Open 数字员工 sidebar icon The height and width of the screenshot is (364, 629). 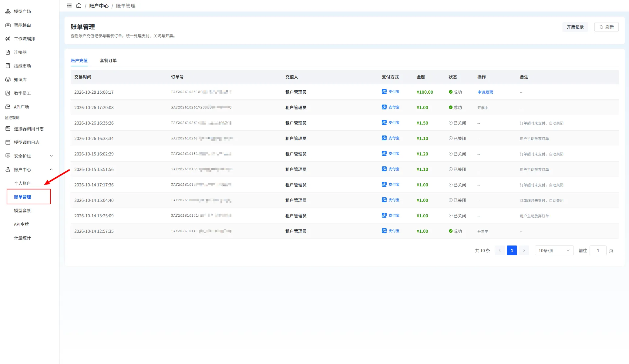[x=8, y=93]
